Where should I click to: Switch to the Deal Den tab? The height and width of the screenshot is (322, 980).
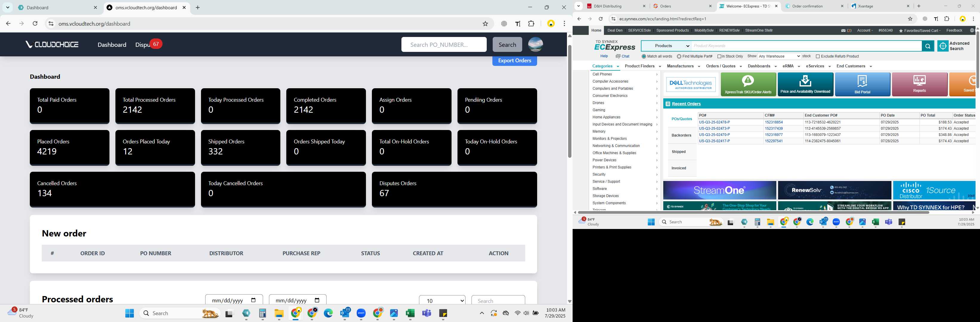(615, 30)
